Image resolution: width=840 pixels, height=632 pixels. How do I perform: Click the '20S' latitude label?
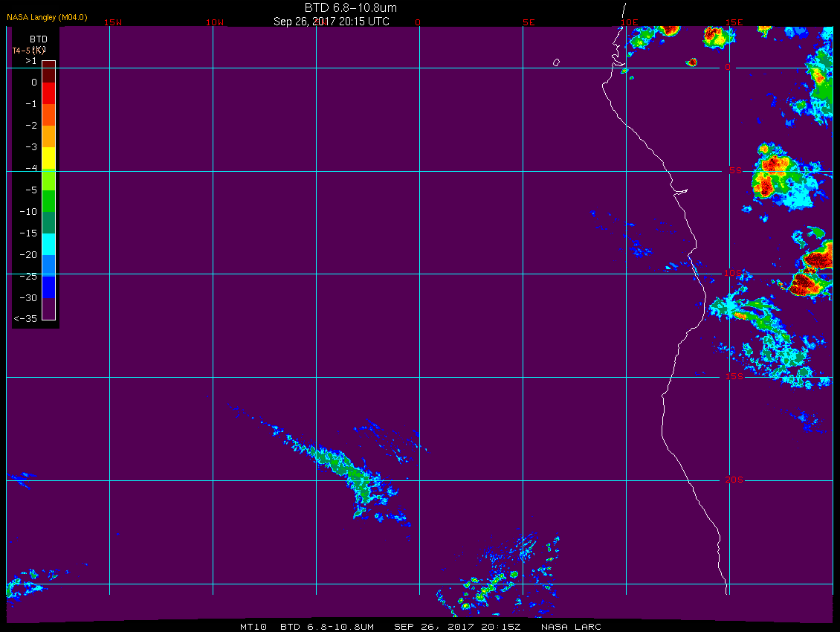pos(734,480)
